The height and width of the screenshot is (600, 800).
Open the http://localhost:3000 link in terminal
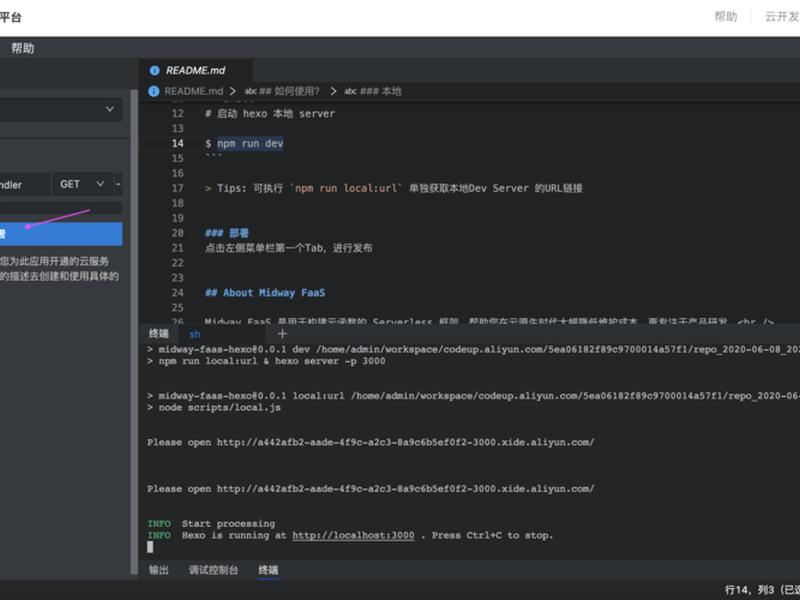click(353, 535)
